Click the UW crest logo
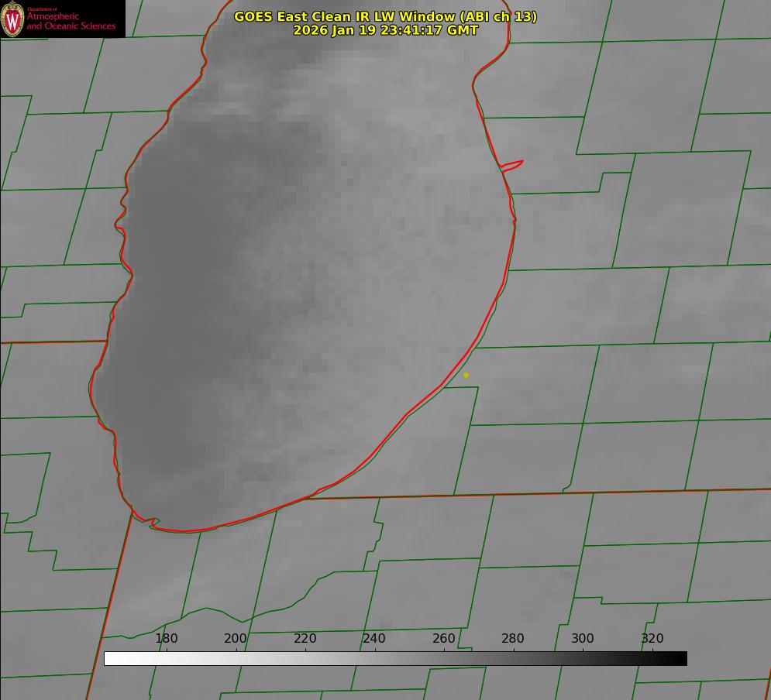Image resolution: width=771 pixels, height=700 pixels. (12, 19)
